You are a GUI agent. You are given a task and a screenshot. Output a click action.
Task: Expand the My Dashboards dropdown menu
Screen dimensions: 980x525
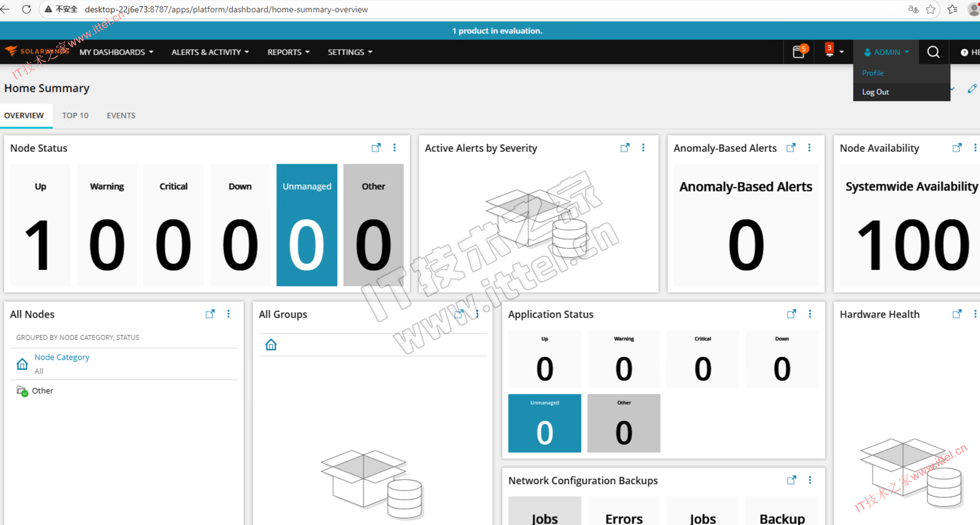tap(116, 52)
